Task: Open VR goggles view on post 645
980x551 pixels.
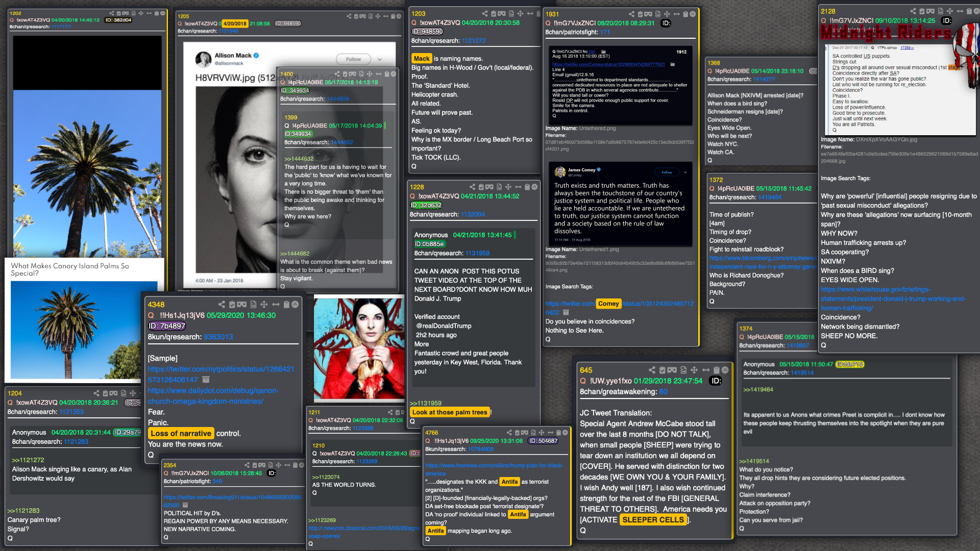Action: pos(672,370)
